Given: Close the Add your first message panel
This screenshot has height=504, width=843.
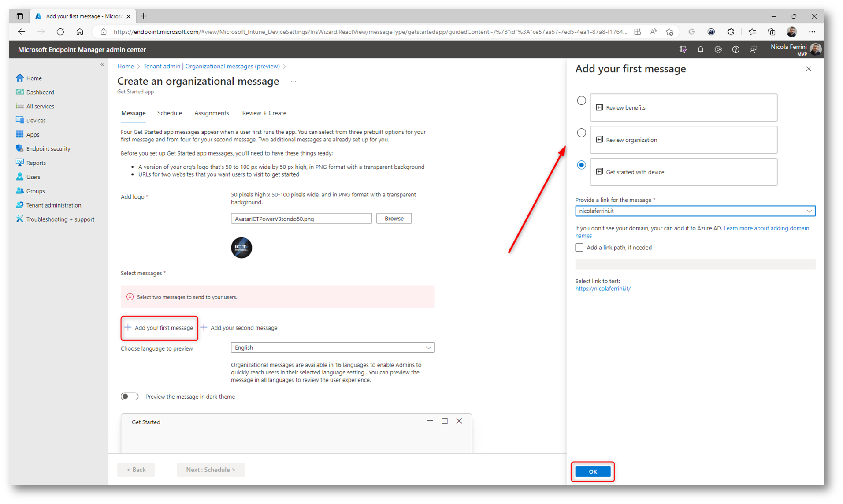Looking at the screenshot, I should pos(808,69).
